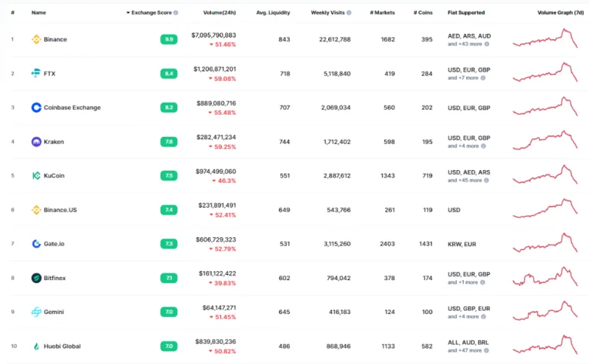Image resolution: width=590 pixels, height=364 pixels.
Task: Click Coinbase's 8.2 exchange score badge
Action: point(169,108)
